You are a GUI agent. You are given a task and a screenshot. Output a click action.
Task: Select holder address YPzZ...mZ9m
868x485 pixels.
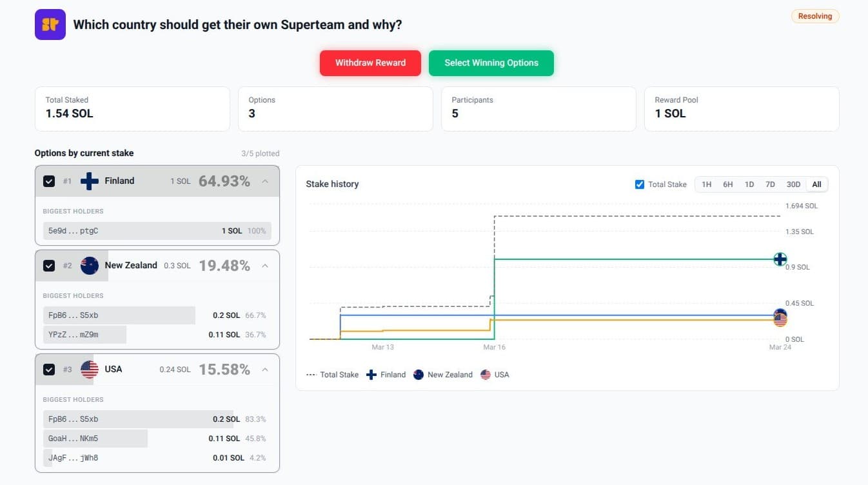point(73,335)
